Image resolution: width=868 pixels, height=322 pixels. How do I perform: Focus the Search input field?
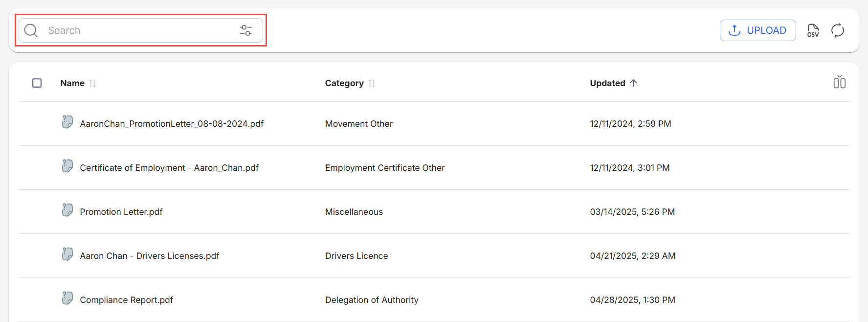point(137,30)
